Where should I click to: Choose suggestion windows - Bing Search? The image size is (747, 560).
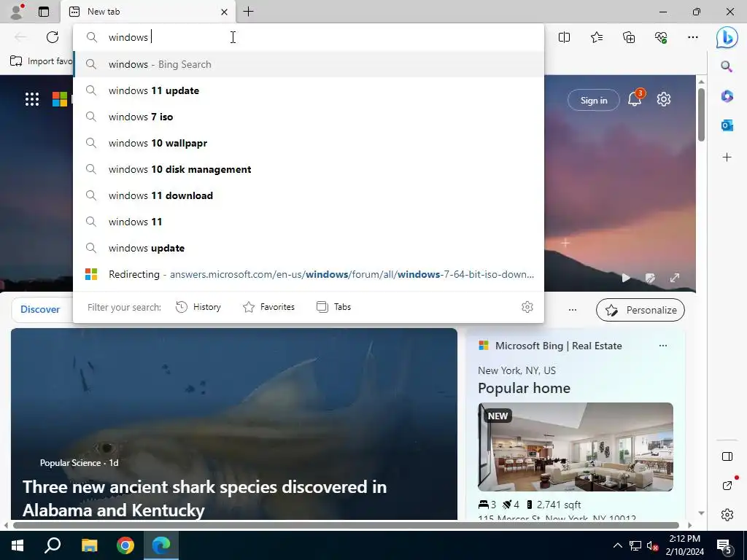point(309,64)
